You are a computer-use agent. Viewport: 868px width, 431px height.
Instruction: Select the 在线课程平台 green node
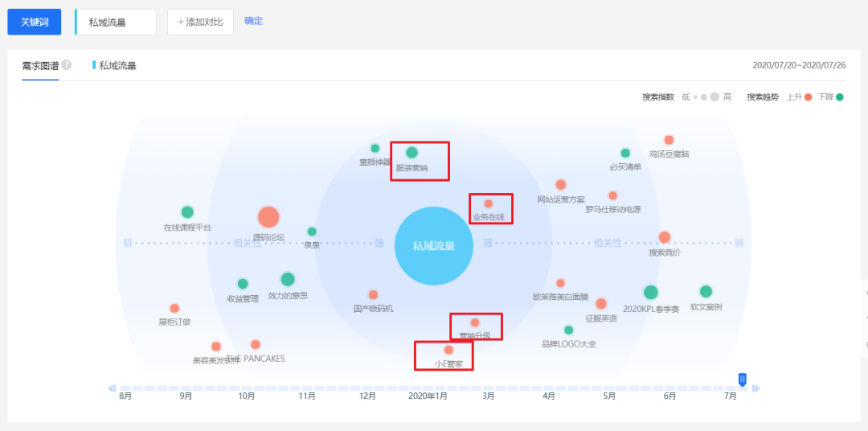(x=187, y=212)
